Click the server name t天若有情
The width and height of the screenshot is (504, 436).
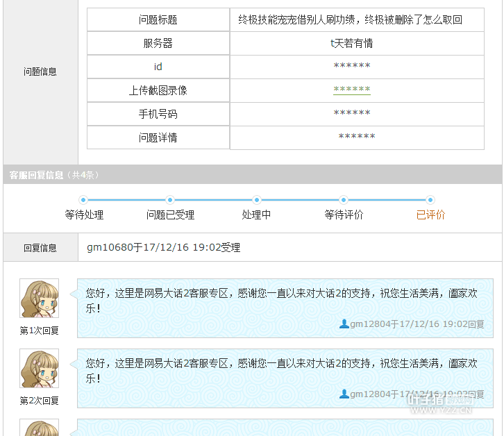coord(351,43)
